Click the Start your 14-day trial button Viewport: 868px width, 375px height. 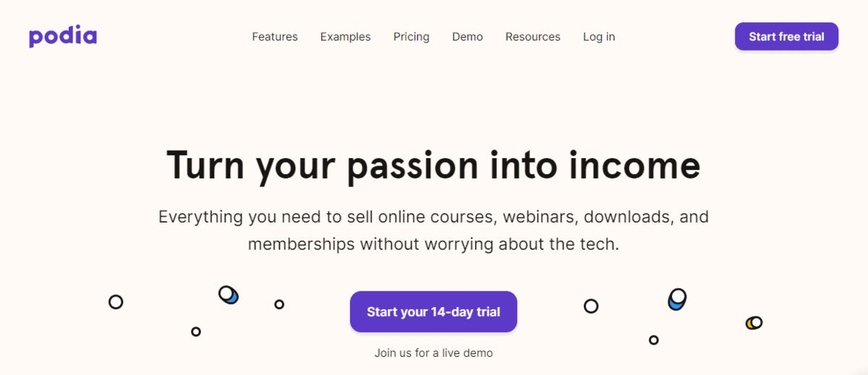point(433,312)
